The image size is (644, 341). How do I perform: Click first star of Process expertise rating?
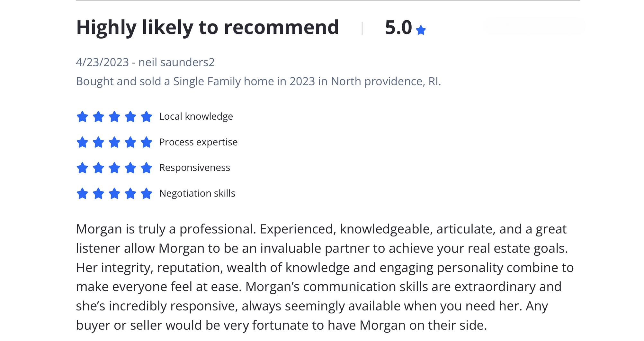pyautogui.click(x=82, y=142)
